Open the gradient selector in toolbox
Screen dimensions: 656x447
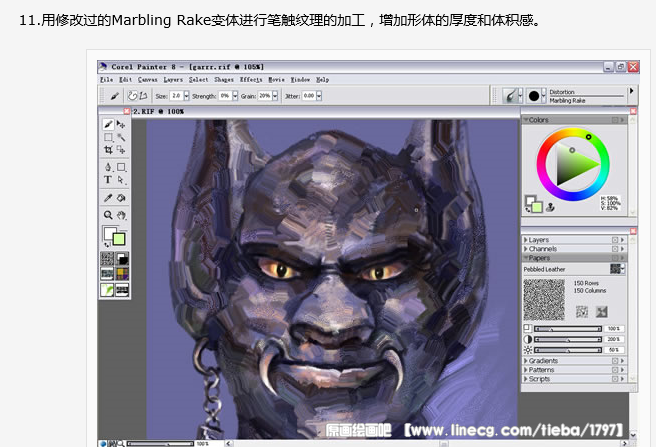[x=122, y=259]
